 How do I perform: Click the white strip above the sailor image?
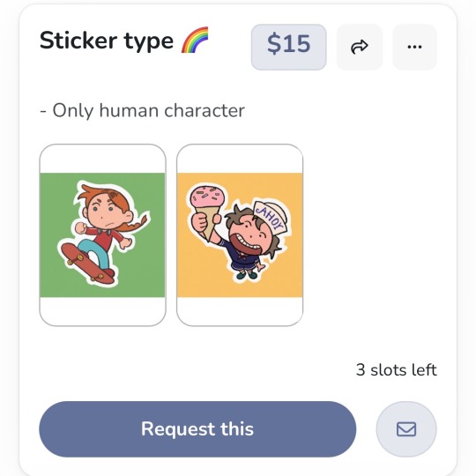(x=240, y=159)
